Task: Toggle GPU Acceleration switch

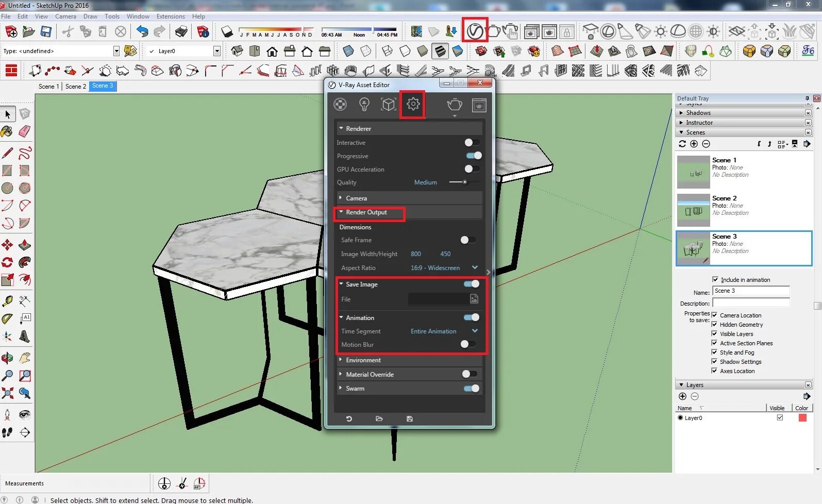Action: coord(472,169)
